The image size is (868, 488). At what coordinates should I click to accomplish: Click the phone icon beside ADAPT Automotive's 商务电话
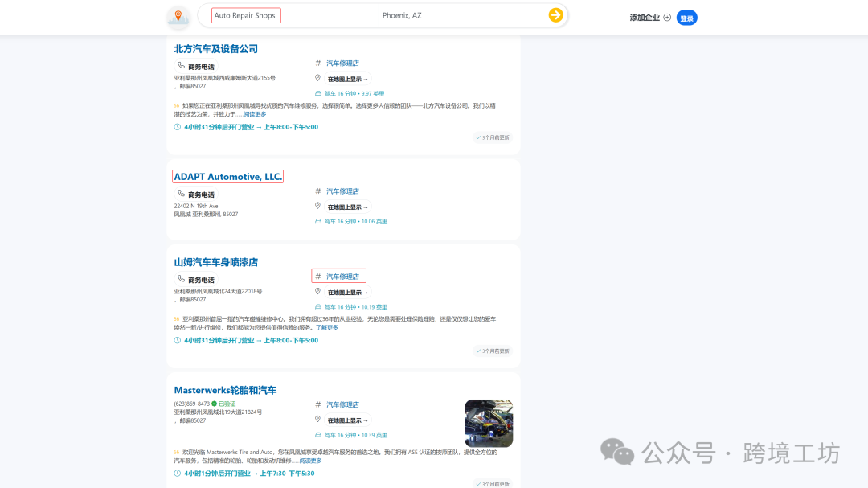(x=182, y=194)
